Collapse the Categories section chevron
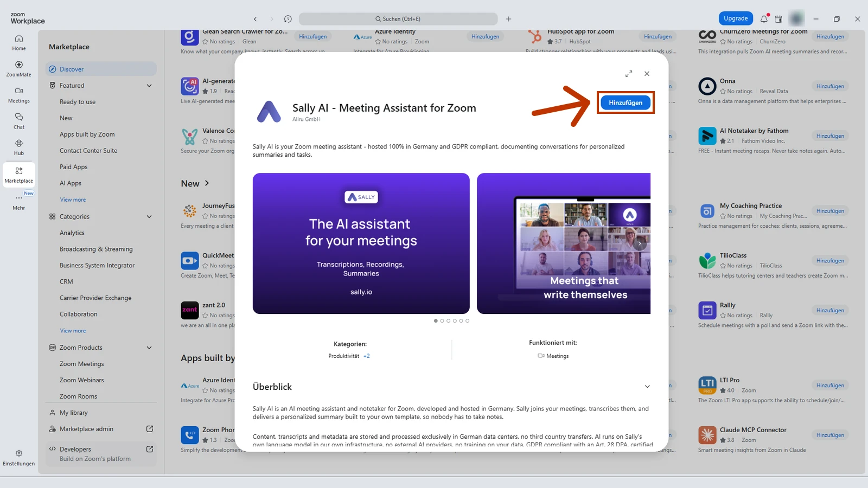The height and width of the screenshot is (488, 868). coord(149,217)
